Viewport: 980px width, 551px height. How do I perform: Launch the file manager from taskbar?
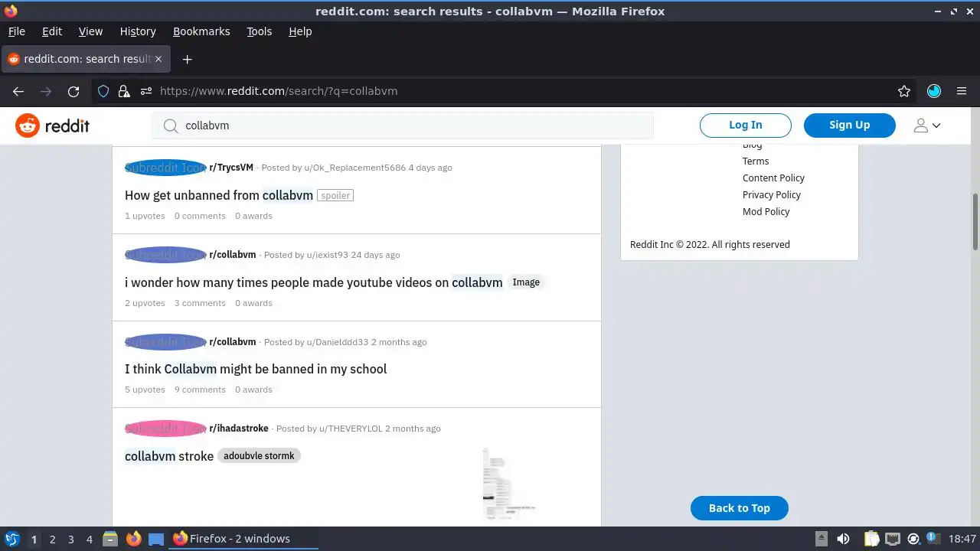click(x=110, y=539)
